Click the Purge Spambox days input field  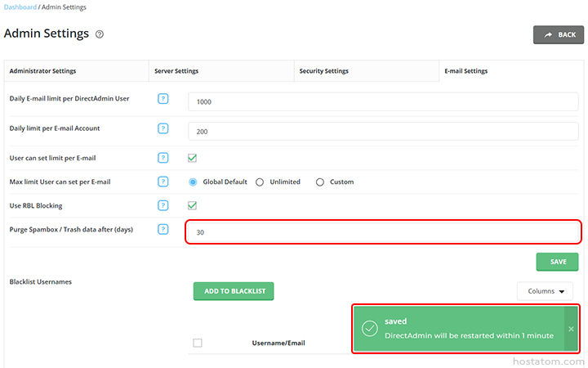point(382,232)
